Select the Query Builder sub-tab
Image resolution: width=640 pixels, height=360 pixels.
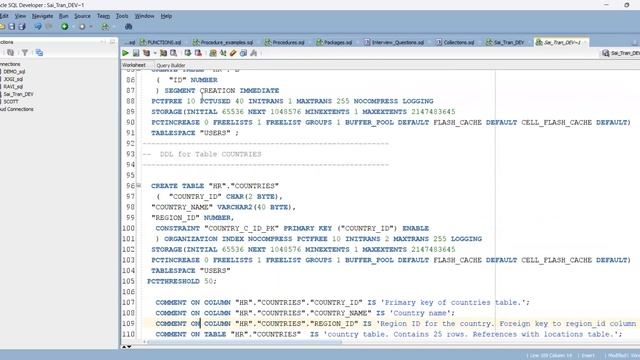171,65
